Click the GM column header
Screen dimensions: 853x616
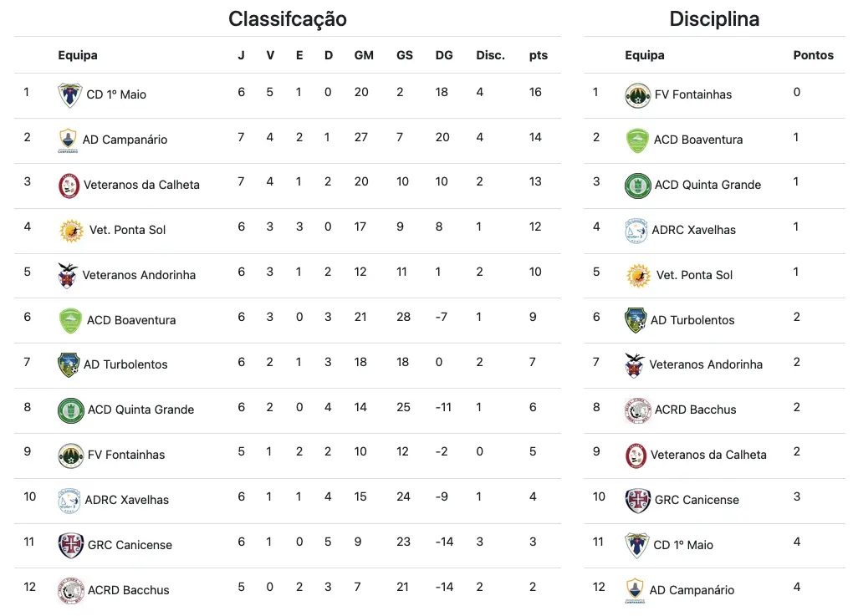(x=364, y=55)
